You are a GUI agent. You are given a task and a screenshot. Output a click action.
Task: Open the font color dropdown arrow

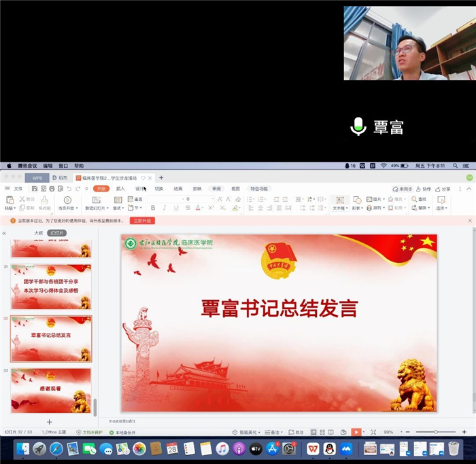click(203, 208)
